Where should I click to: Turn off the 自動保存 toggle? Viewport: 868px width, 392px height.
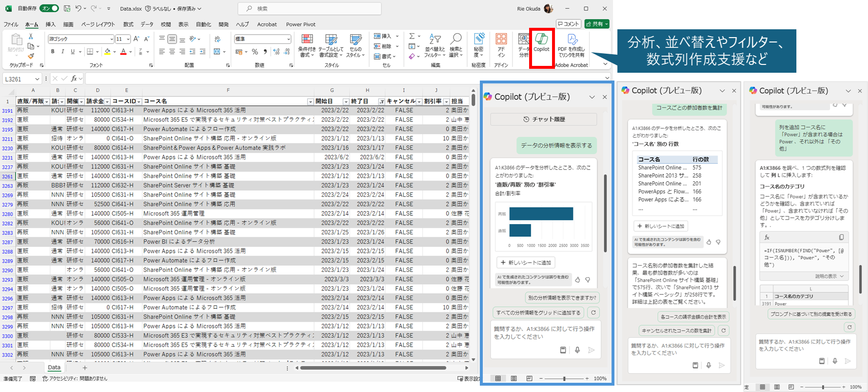pos(49,8)
